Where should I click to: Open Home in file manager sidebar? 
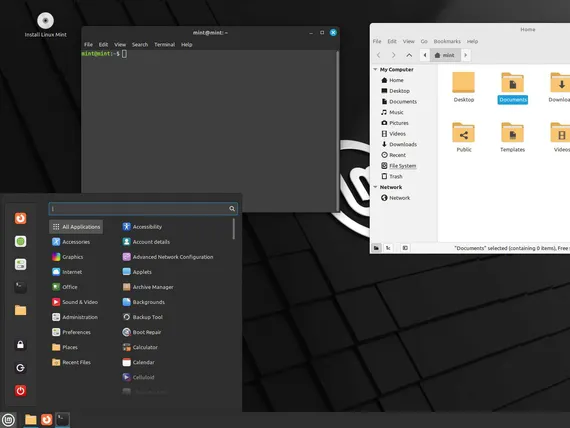point(392,80)
